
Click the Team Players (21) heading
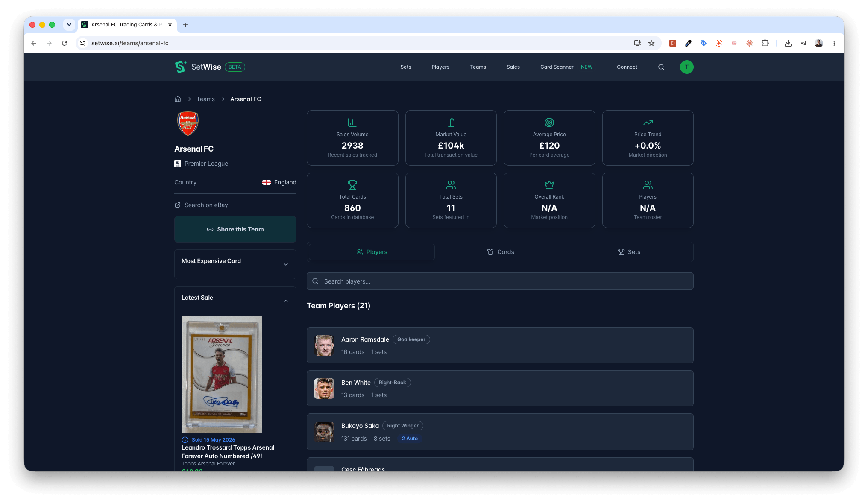338,306
